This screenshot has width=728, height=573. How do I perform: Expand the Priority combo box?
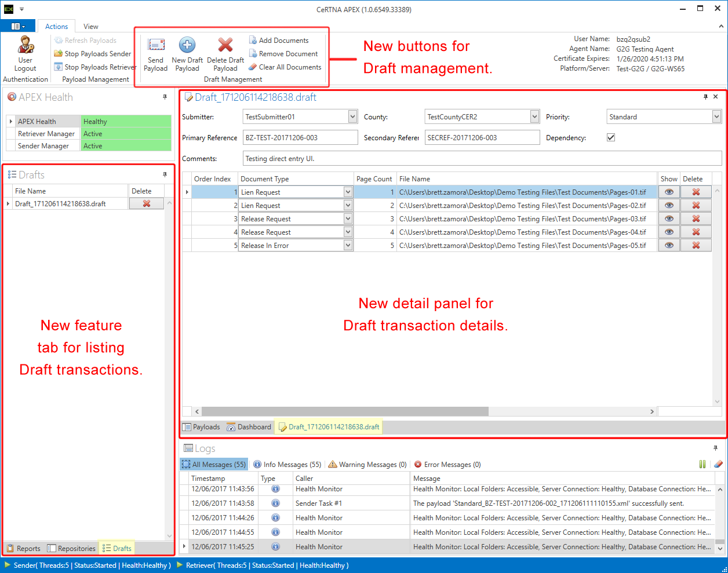point(716,117)
